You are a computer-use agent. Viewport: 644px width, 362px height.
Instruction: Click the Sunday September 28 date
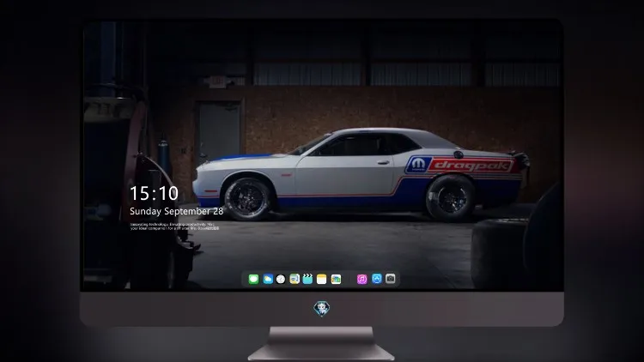click(x=177, y=211)
